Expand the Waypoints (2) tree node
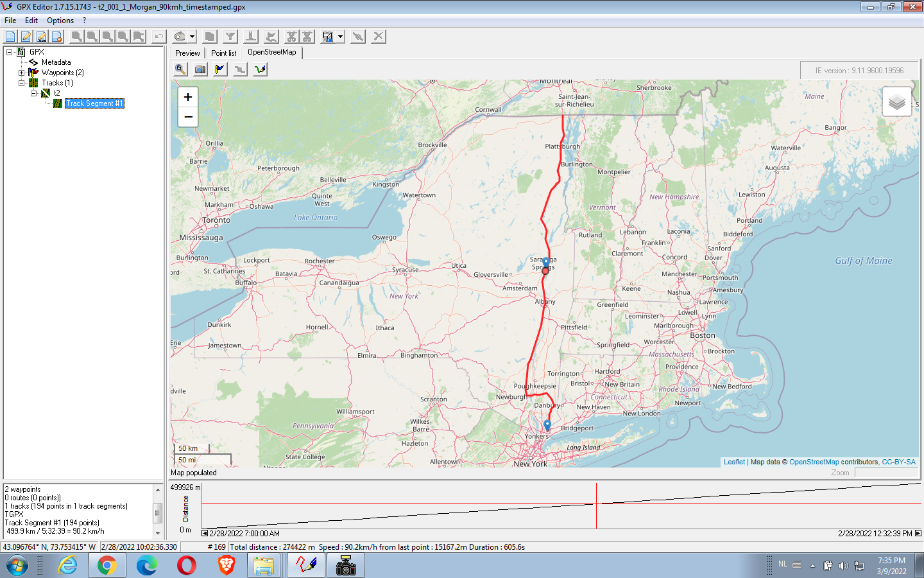This screenshot has width=924, height=578. 21,73
